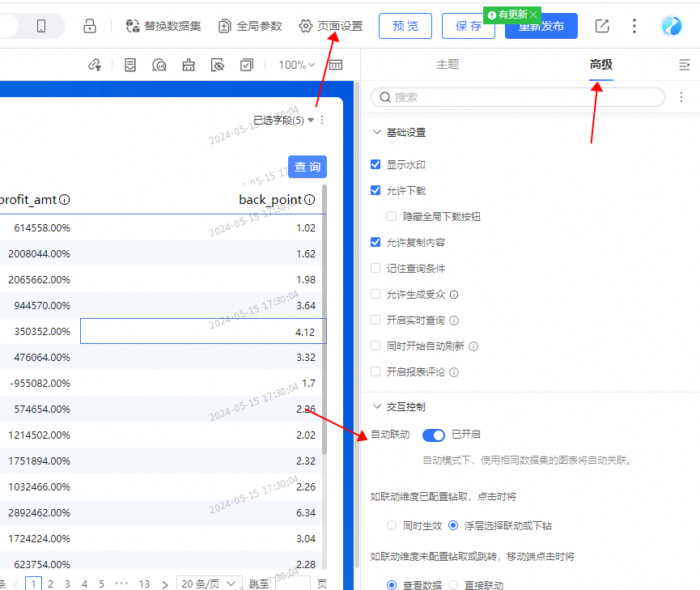Collapse the 基础设置 section
The width and height of the screenshot is (700, 590).
tap(376, 132)
